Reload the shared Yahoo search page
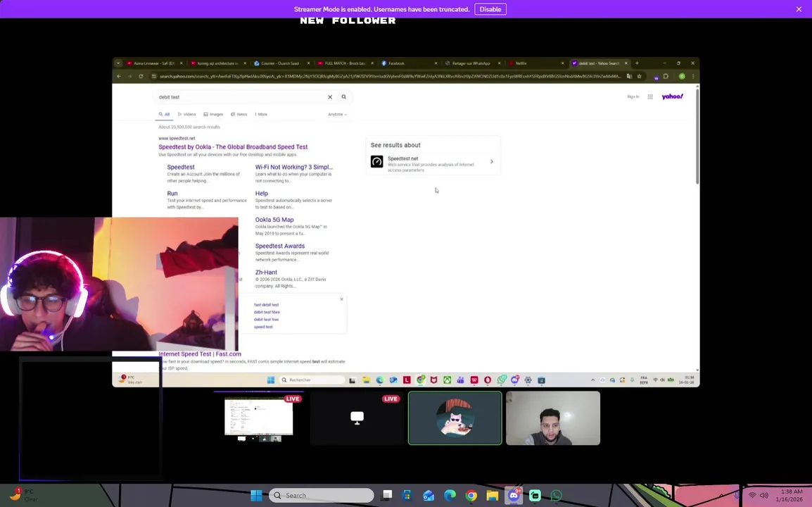812x507 pixels. tap(141, 76)
